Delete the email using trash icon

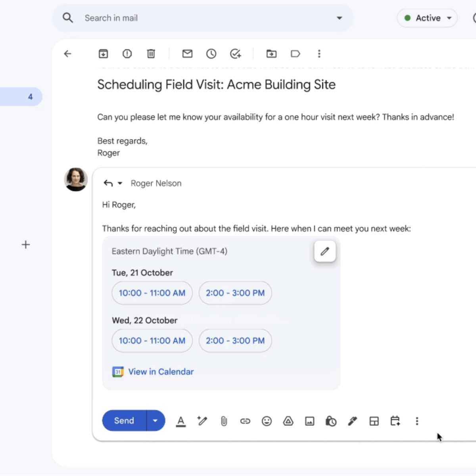pyautogui.click(x=151, y=54)
